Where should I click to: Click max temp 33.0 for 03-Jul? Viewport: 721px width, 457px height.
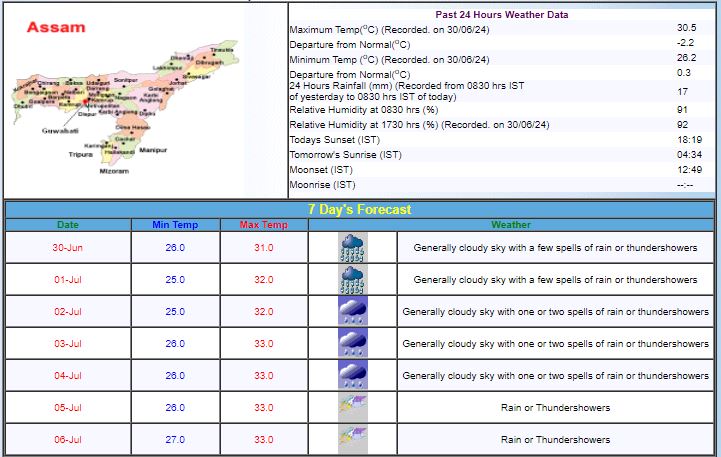263,343
